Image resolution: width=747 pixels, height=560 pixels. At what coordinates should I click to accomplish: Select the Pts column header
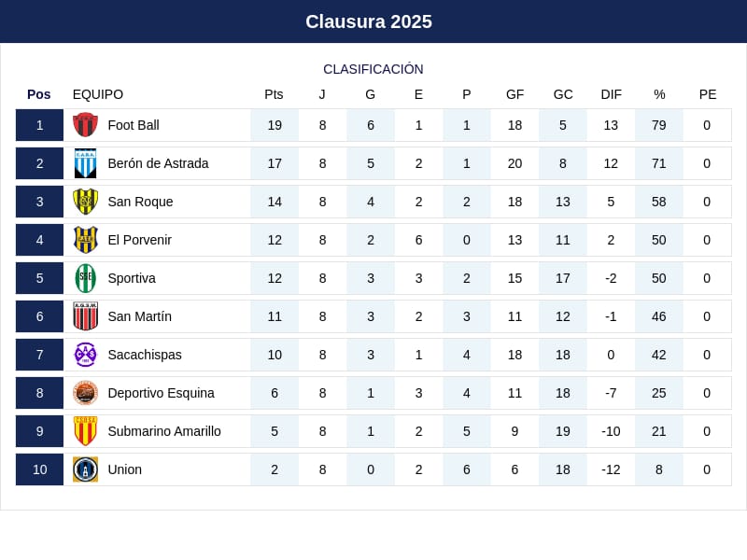[x=274, y=94]
